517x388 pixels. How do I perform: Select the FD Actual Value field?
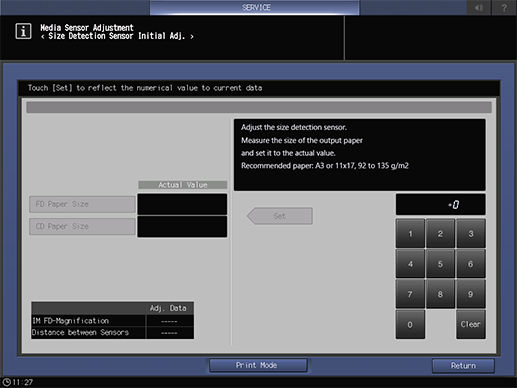point(182,204)
